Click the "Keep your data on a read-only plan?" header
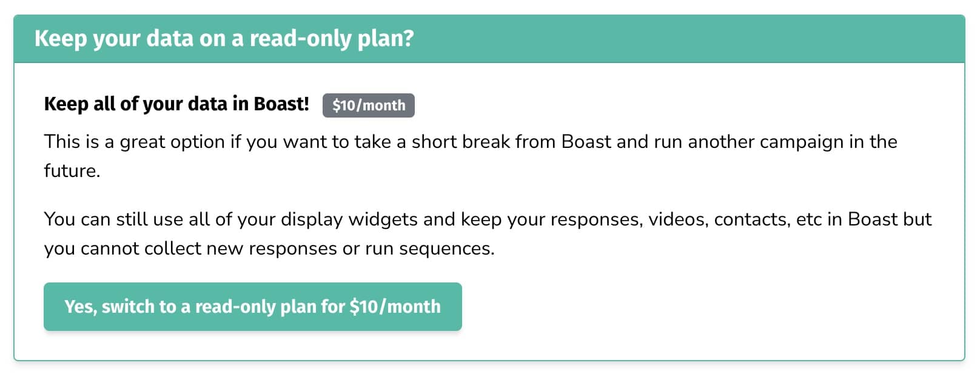Image resolution: width=980 pixels, height=377 pixels. (x=224, y=39)
